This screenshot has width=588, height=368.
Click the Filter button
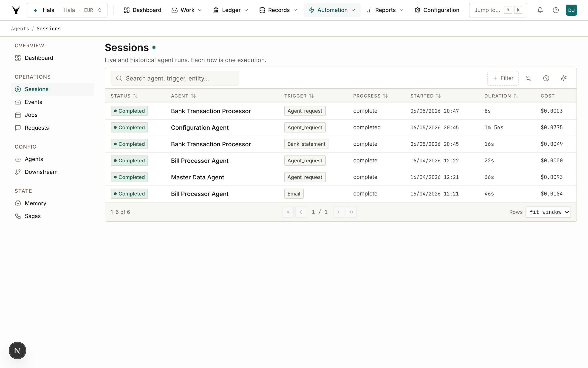[503, 78]
